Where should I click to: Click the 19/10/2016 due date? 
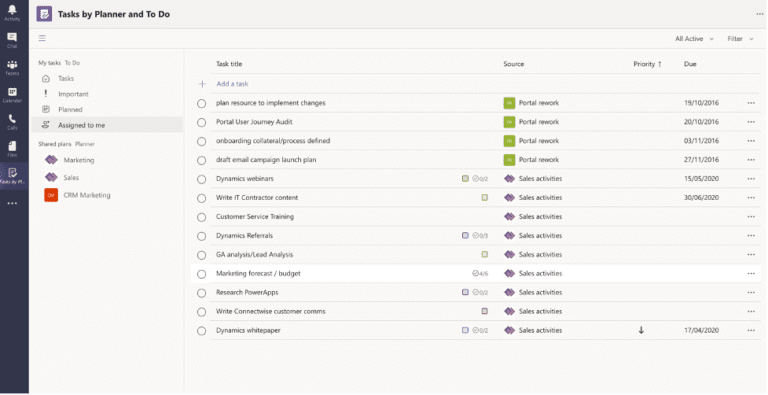pyautogui.click(x=701, y=103)
